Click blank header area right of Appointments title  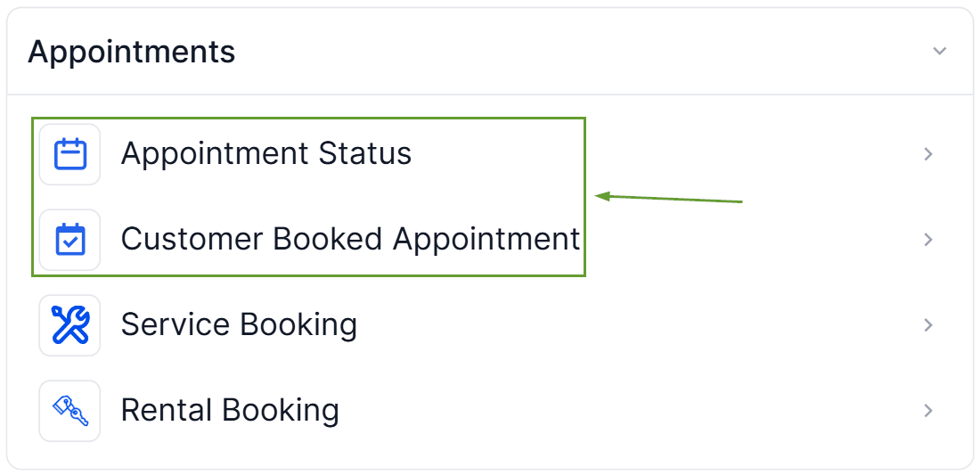pyautogui.click(x=579, y=52)
